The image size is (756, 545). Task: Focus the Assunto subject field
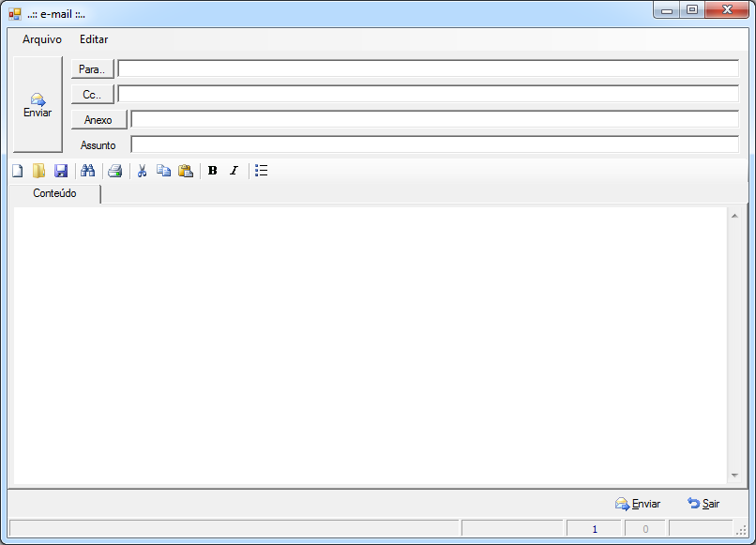click(435, 144)
